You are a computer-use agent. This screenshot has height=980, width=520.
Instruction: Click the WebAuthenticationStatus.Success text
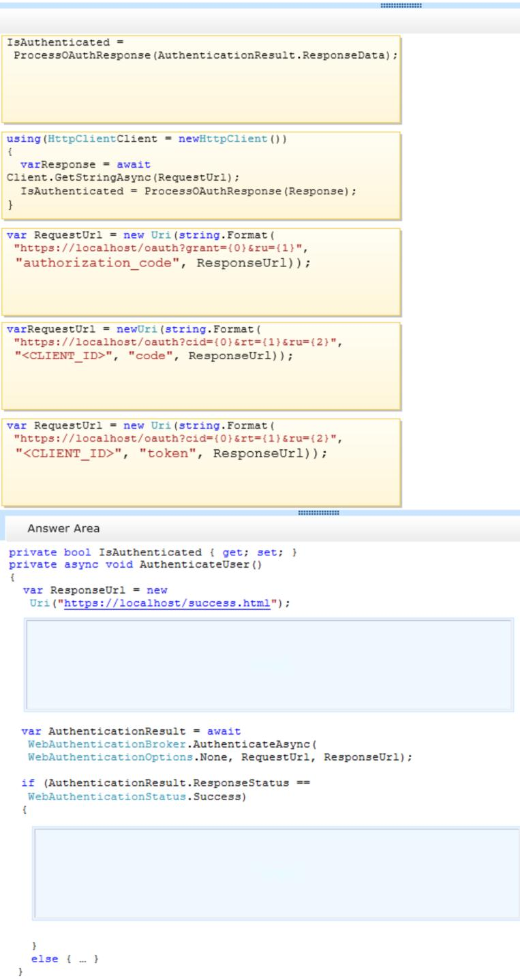click(x=136, y=797)
